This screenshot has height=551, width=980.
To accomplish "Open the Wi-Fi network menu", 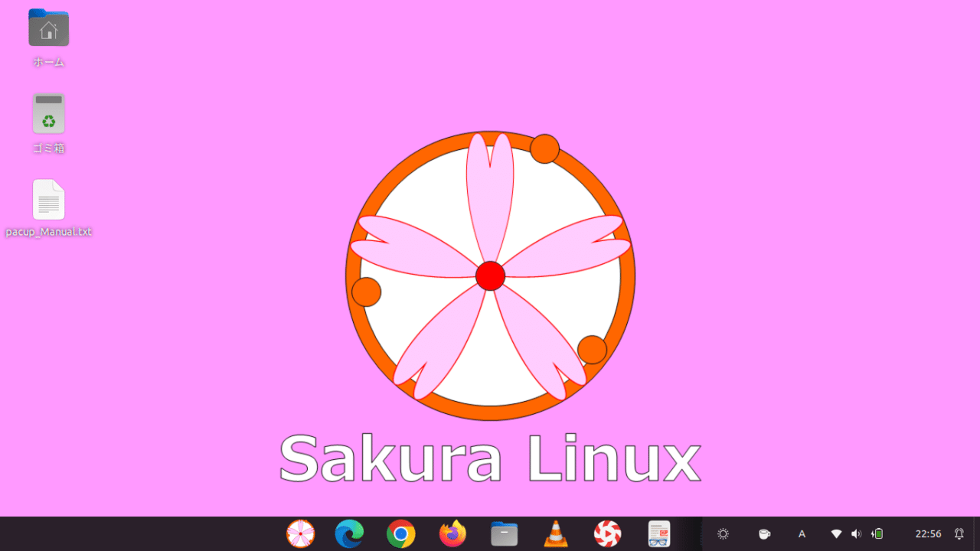I will pyautogui.click(x=835, y=533).
